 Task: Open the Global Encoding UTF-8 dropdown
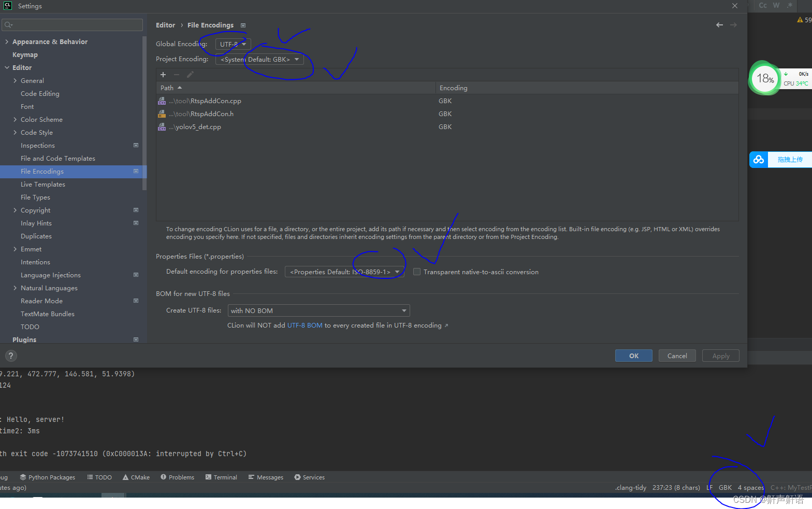[233, 44]
